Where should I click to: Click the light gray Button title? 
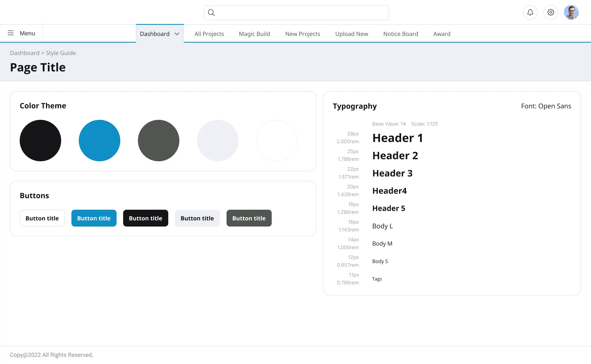pyautogui.click(x=197, y=218)
